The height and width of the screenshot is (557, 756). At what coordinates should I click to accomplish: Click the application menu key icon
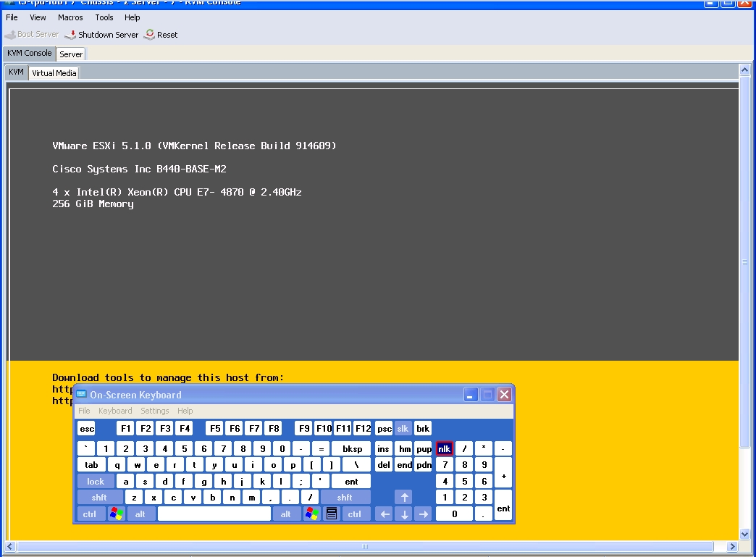(x=332, y=514)
